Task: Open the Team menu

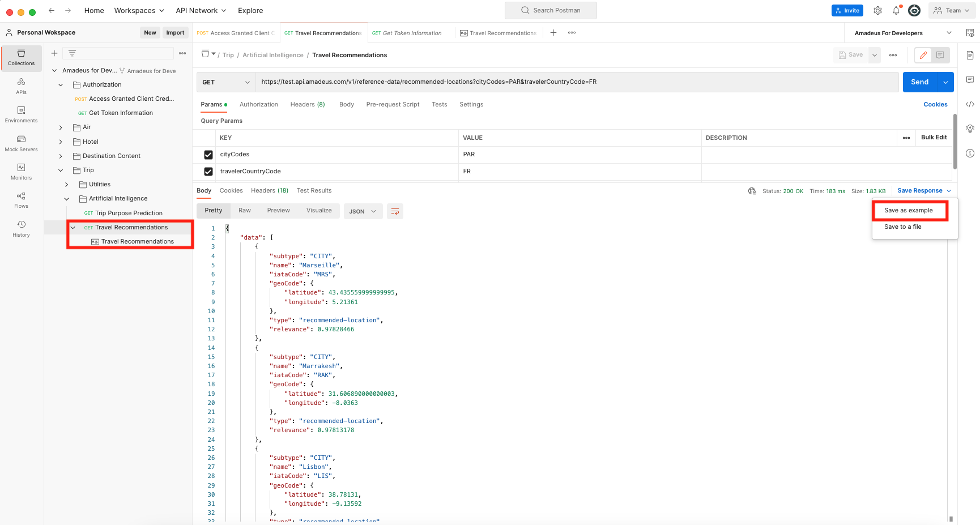Action: click(x=952, y=11)
